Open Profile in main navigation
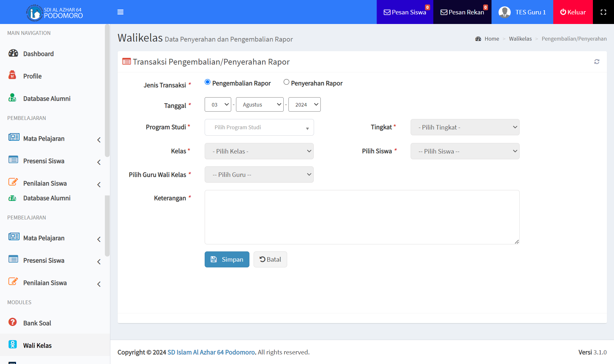The height and width of the screenshot is (364, 614). click(x=32, y=76)
